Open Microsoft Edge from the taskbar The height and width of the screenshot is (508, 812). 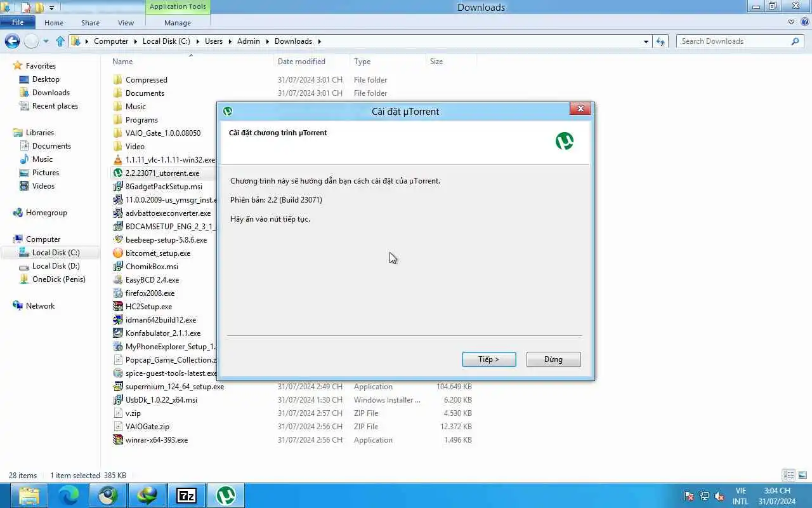(69, 495)
